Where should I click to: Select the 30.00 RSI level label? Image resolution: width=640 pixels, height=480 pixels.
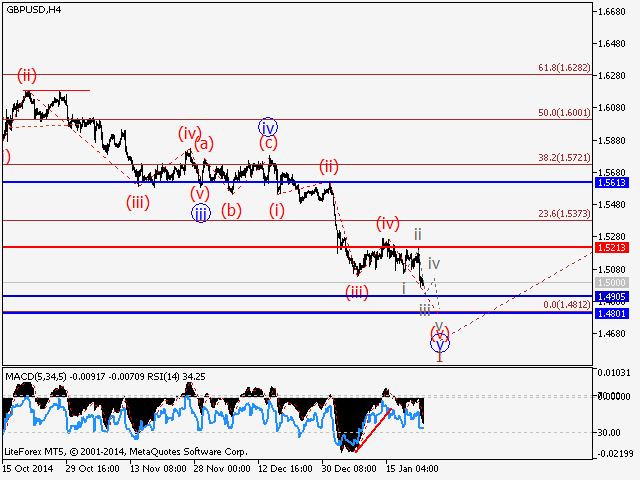point(609,433)
